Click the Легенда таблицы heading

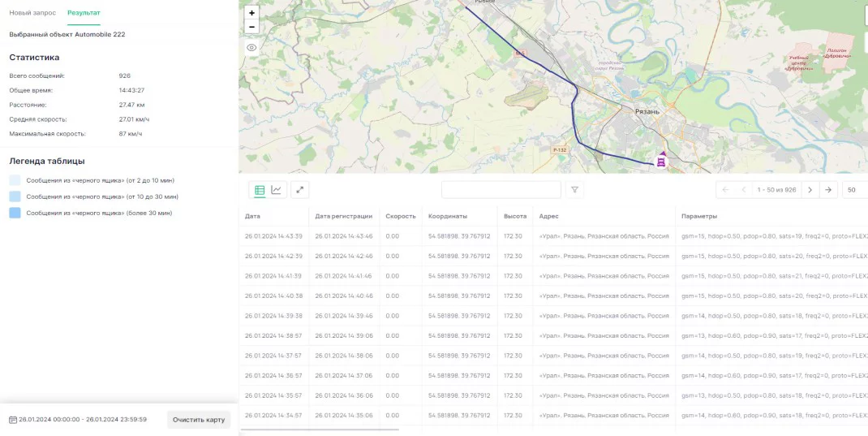pyautogui.click(x=47, y=162)
